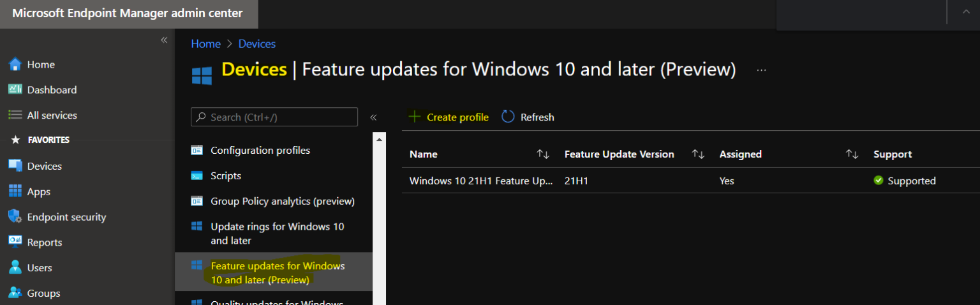Open the Devices monitor icon in sidebar
The height and width of the screenshot is (305, 980).
click(x=15, y=166)
